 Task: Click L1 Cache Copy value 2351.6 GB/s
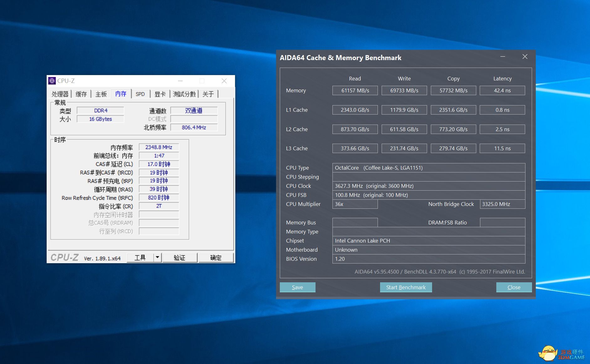[x=453, y=110]
